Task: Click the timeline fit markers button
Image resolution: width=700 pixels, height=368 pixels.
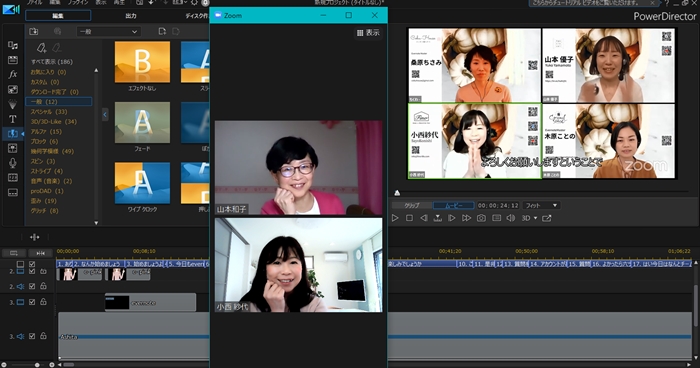Action: pyautogui.click(x=41, y=253)
